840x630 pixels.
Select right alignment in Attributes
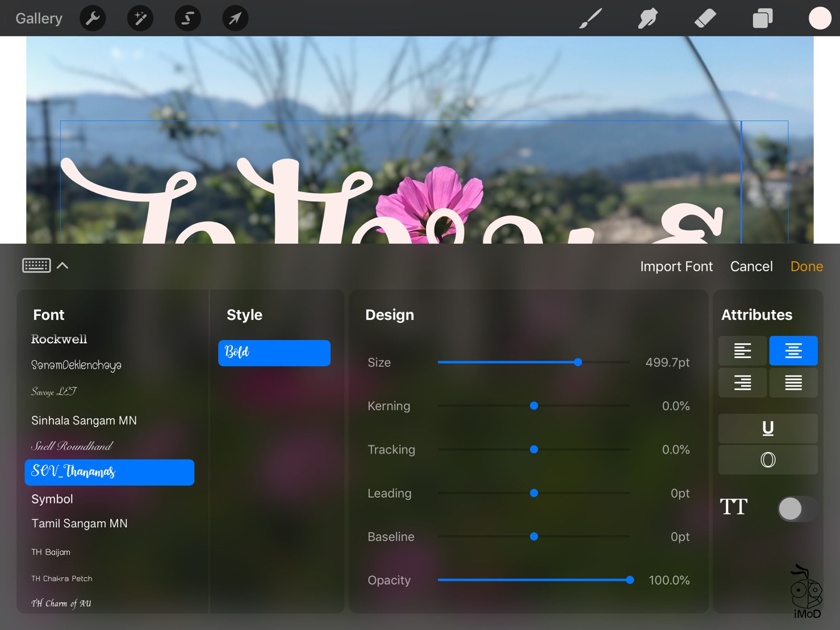(742, 382)
